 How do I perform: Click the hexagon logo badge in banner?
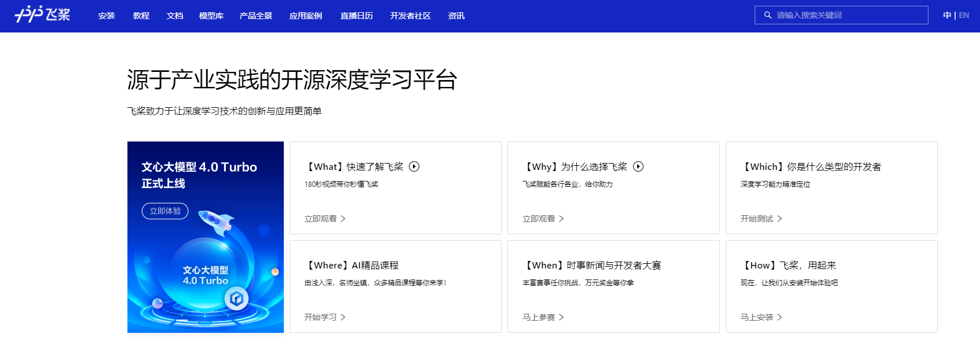[236, 299]
